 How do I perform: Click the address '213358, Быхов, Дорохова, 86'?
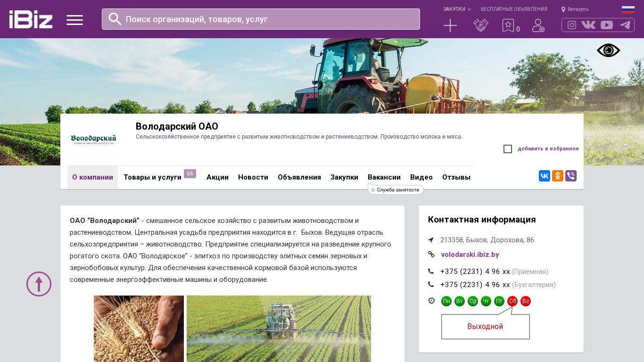coord(487,240)
